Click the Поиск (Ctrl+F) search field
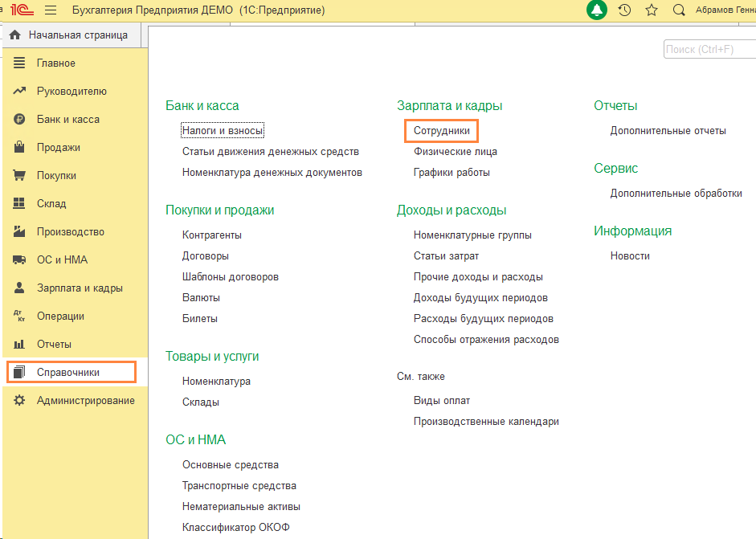The image size is (756, 539). (x=709, y=49)
